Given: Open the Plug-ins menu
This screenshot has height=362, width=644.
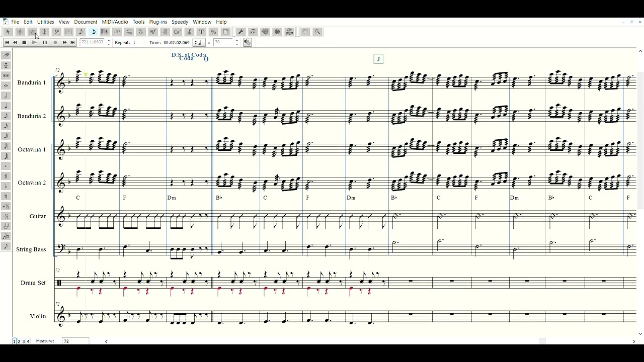Looking at the screenshot, I should (158, 22).
